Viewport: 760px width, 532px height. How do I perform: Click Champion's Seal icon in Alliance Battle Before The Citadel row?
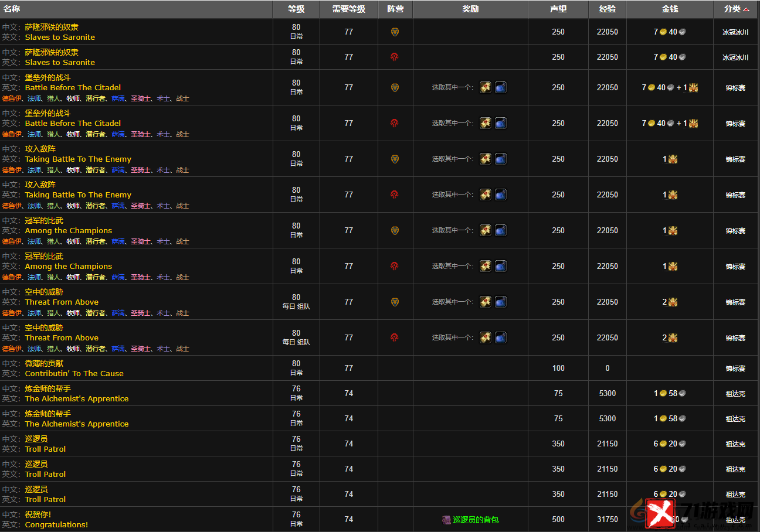(693, 88)
